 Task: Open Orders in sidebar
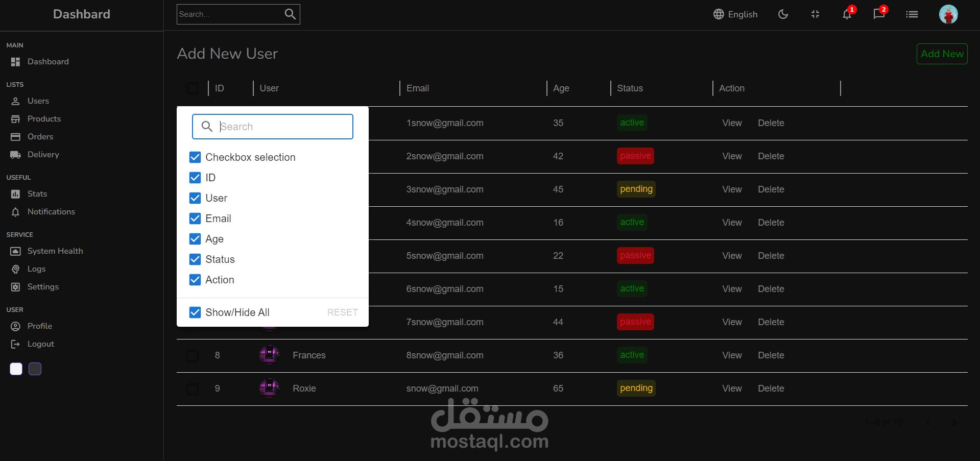tap(40, 137)
